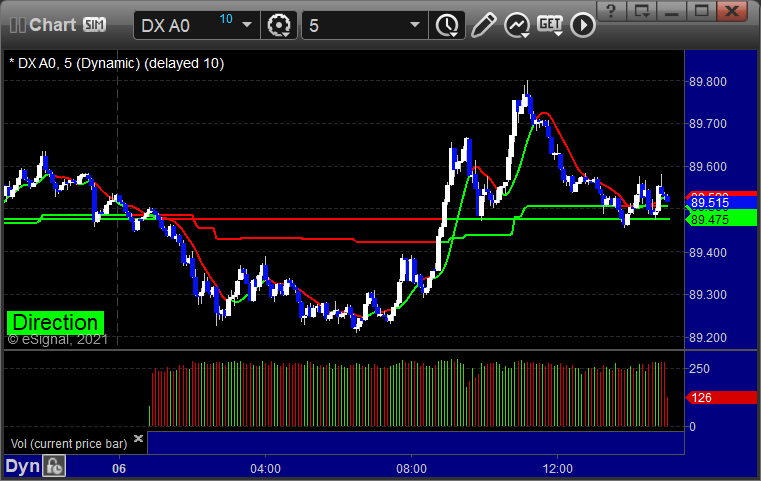Close the Vol study panel with X

(138, 438)
